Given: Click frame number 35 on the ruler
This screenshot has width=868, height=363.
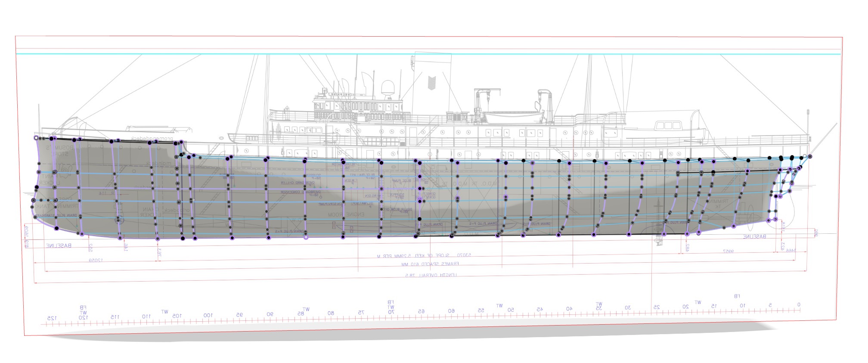Looking at the screenshot, I should click(x=599, y=308).
